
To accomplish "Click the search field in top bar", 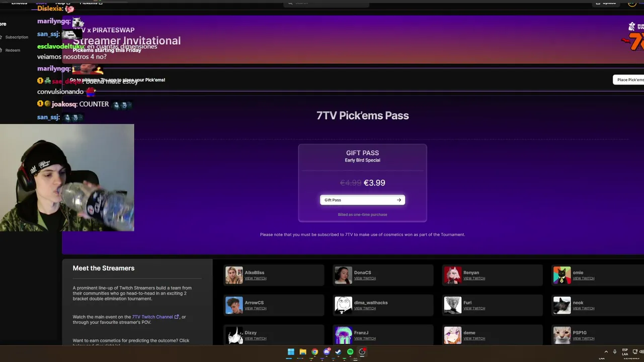I will 326,3.
